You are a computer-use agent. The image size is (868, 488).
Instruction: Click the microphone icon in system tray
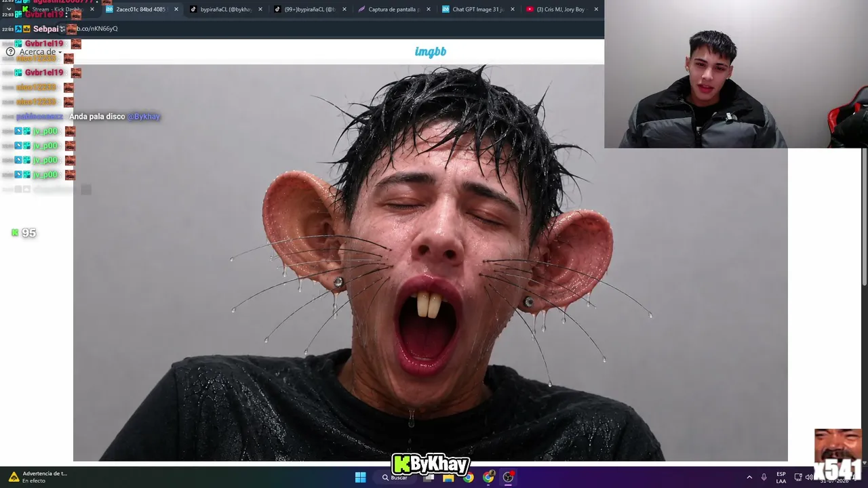[764, 477]
